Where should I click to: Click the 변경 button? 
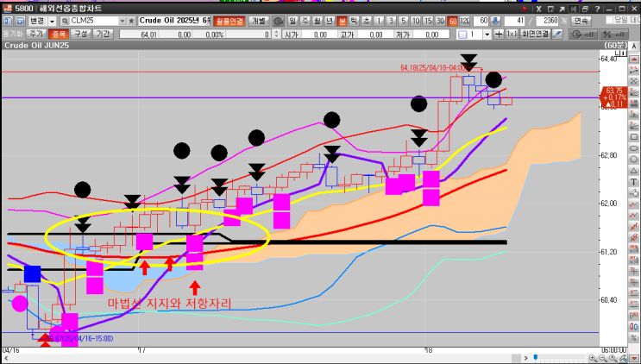[x=37, y=21]
